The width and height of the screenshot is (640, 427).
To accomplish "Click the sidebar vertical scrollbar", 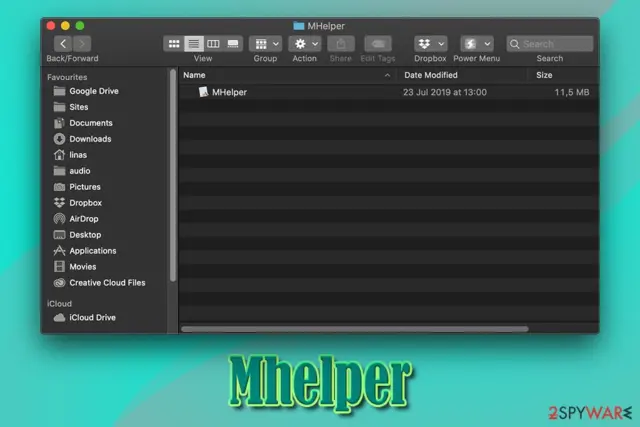I will coord(173,176).
